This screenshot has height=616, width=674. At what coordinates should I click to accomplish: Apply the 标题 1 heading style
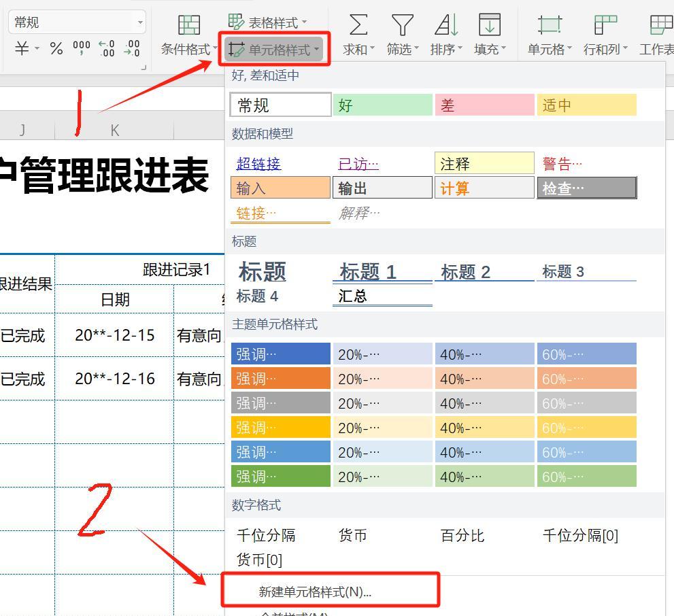[x=382, y=271]
